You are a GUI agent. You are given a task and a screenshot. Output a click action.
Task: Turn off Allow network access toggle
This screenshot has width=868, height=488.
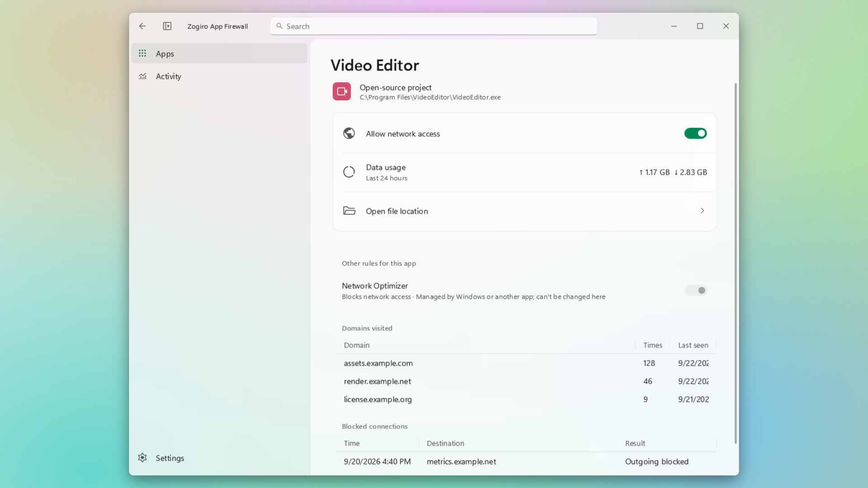695,133
